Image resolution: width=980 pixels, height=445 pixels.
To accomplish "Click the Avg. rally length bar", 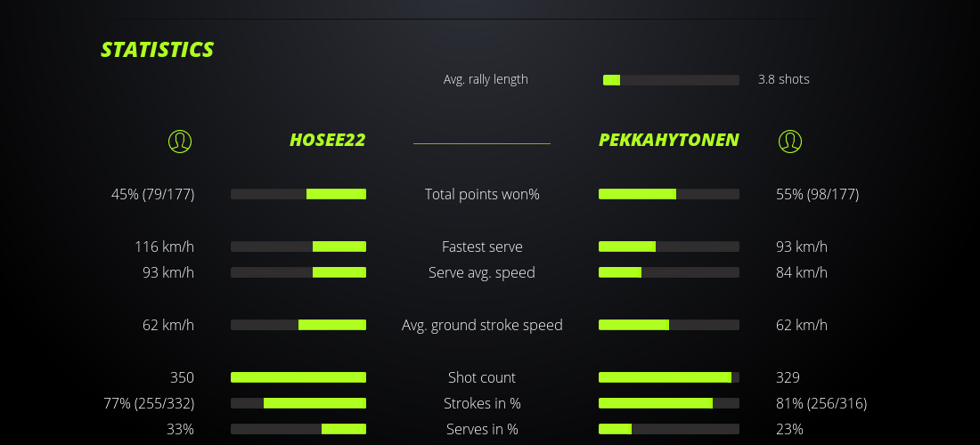I will (671, 80).
